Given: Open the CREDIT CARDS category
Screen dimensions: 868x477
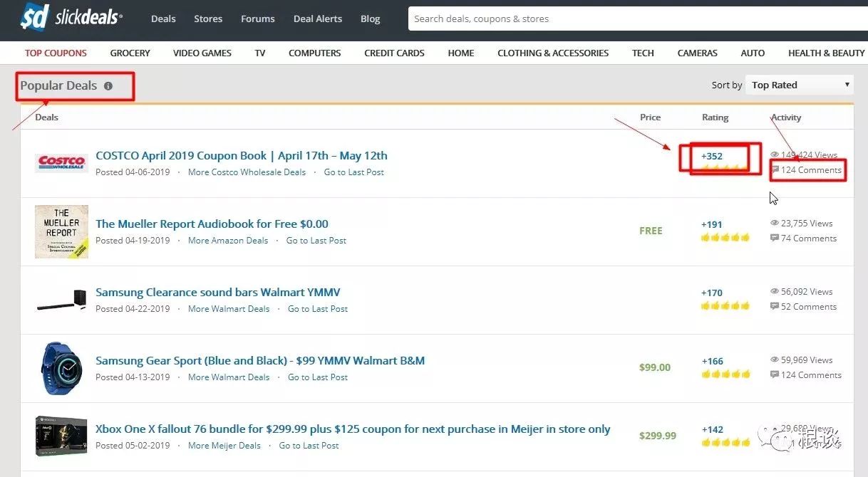Looking at the screenshot, I should pos(394,53).
